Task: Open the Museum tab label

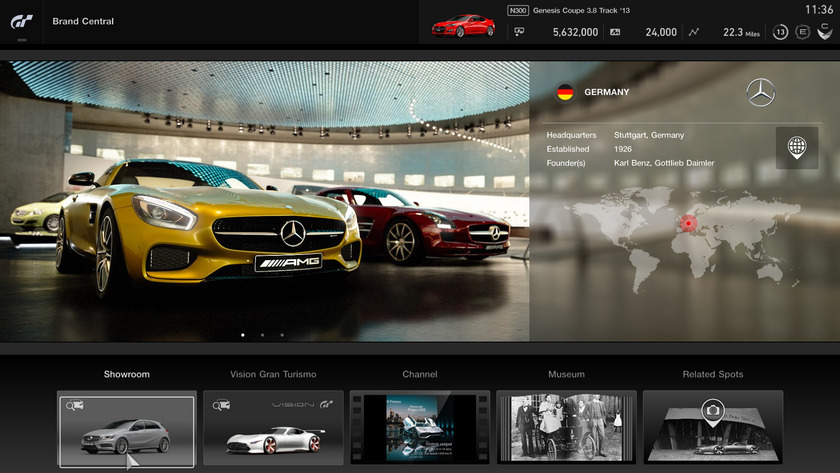Action: 566,374
